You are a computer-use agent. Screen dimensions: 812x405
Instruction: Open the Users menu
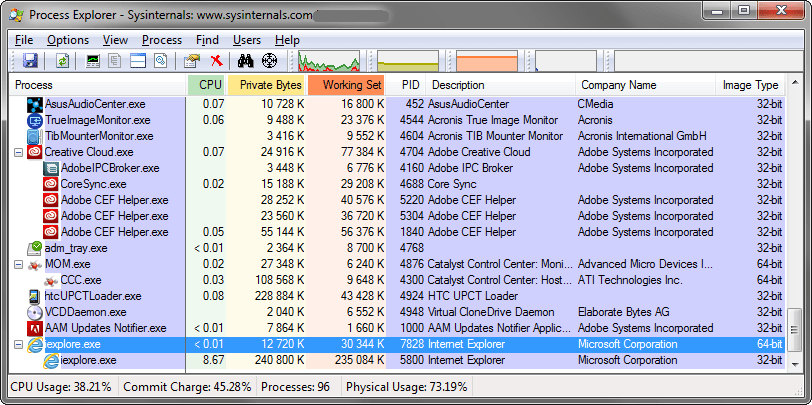[x=246, y=40]
